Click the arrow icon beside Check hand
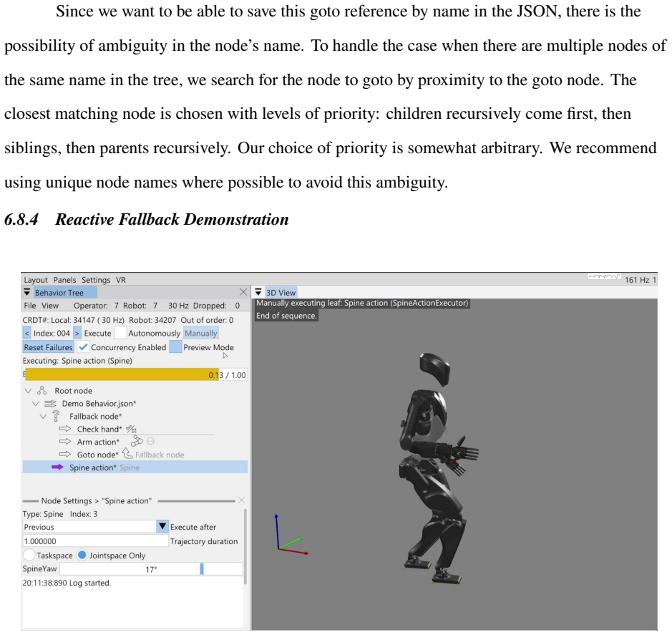The image size is (672, 635). pyautogui.click(x=65, y=429)
